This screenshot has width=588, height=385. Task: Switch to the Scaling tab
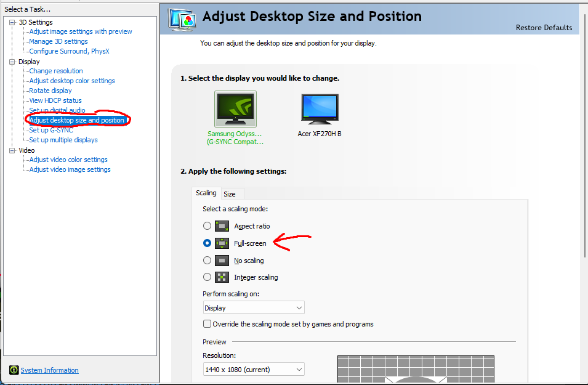[206, 193]
